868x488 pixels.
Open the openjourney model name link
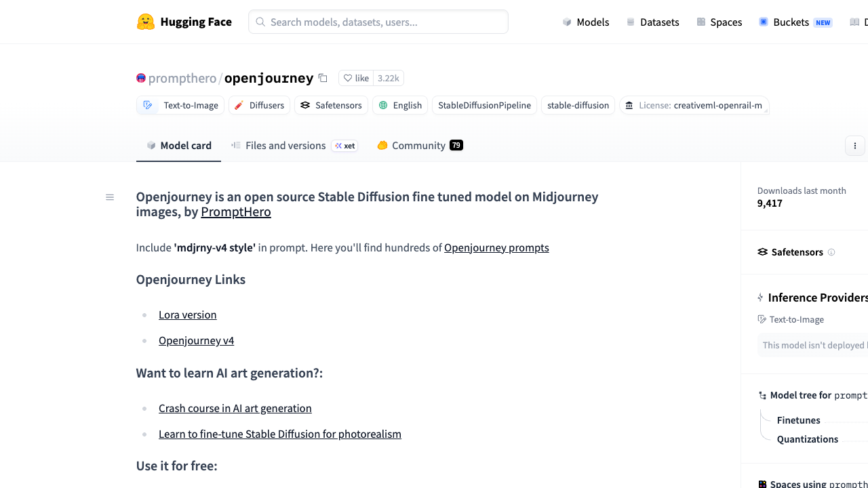click(x=269, y=78)
